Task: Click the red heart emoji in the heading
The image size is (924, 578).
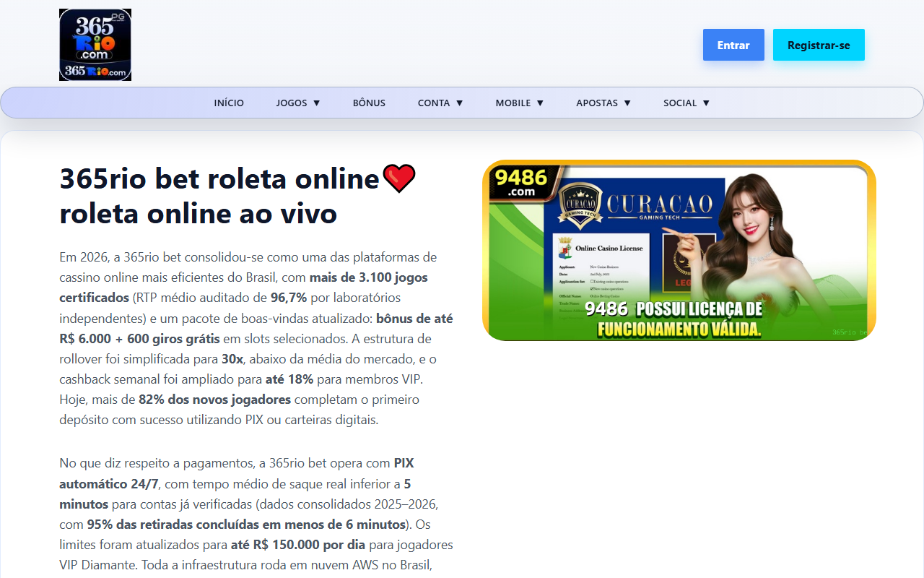Action: 399,178
